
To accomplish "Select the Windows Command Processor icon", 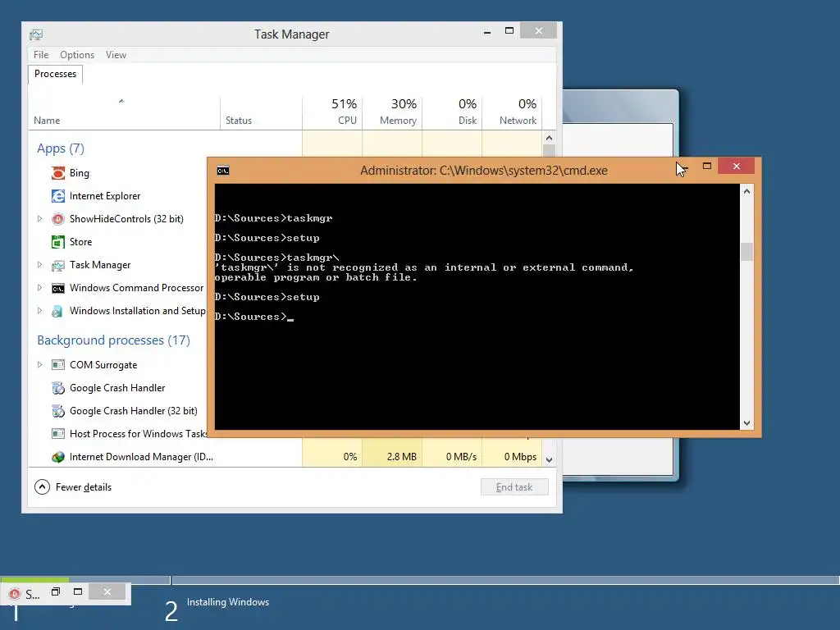I will point(58,288).
